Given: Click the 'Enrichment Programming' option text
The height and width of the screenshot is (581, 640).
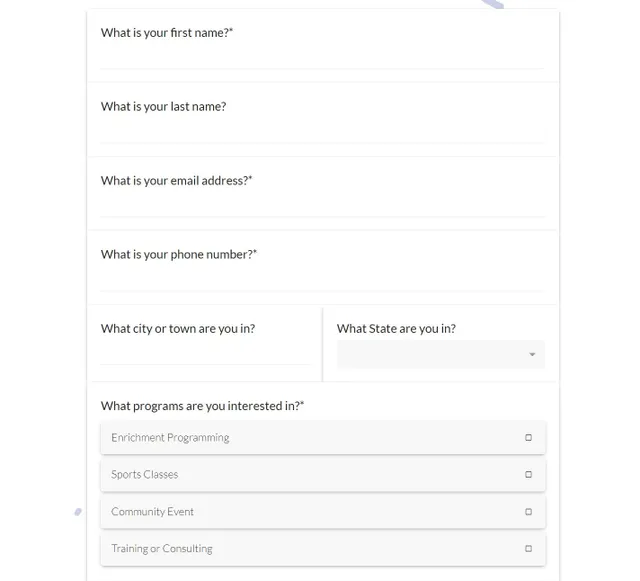Looking at the screenshot, I should pyautogui.click(x=170, y=438).
